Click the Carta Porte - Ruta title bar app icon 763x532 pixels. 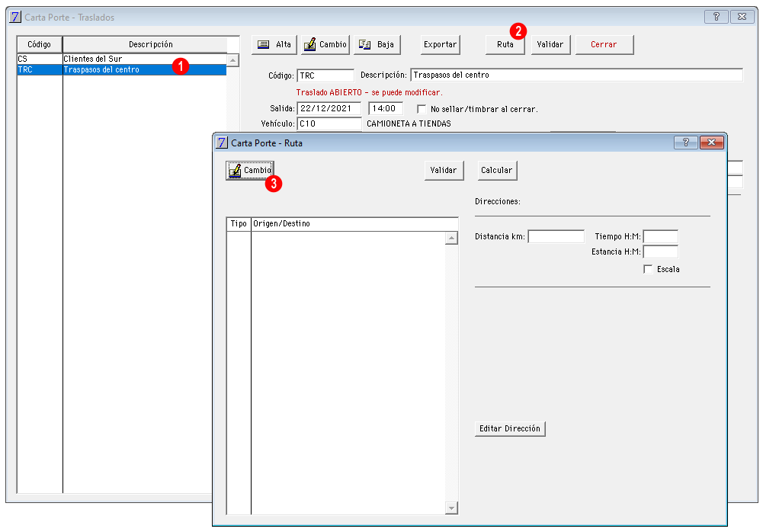point(222,143)
